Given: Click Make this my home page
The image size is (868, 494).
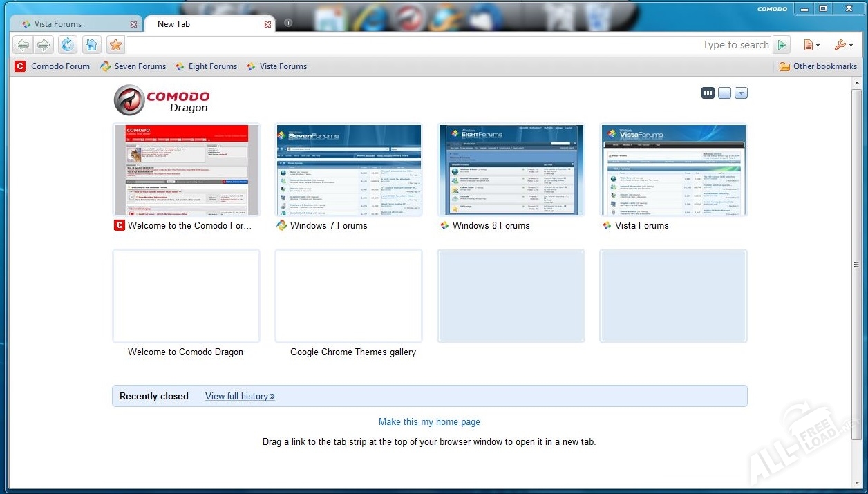Looking at the screenshot, I should point(429,421).
